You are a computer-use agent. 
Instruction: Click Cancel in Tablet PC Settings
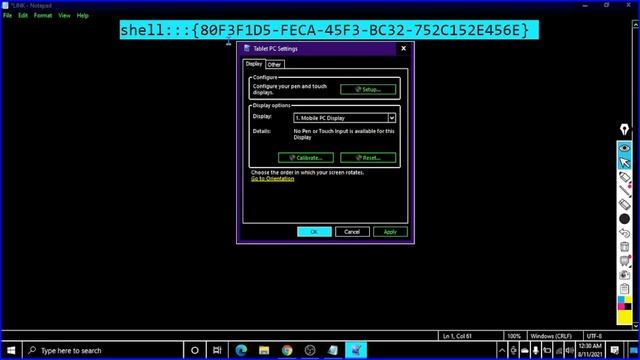coord(352,232)
